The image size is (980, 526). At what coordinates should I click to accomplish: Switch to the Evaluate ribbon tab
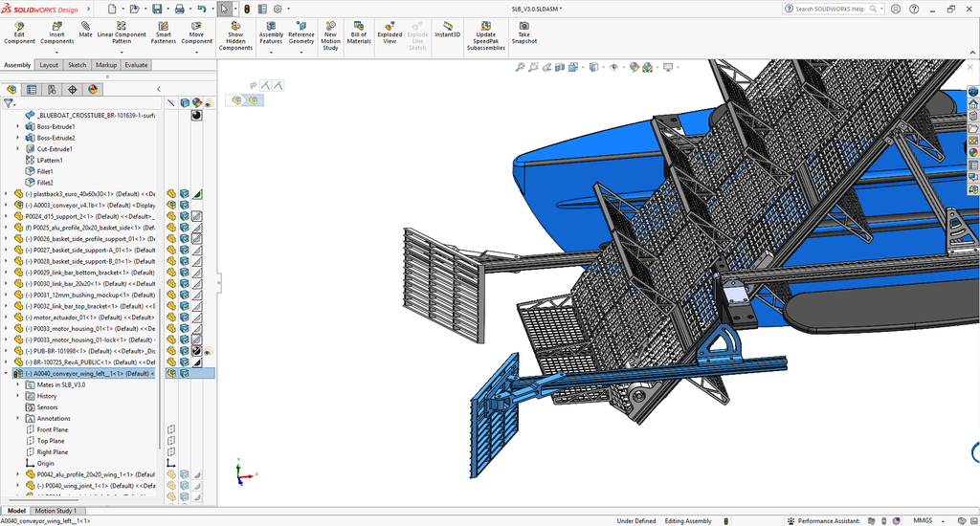(x=136, y=65)
